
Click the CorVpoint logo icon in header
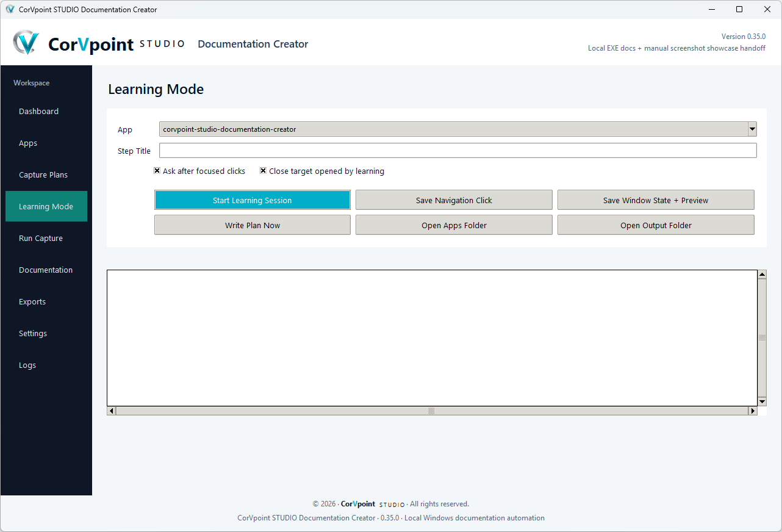26,43
